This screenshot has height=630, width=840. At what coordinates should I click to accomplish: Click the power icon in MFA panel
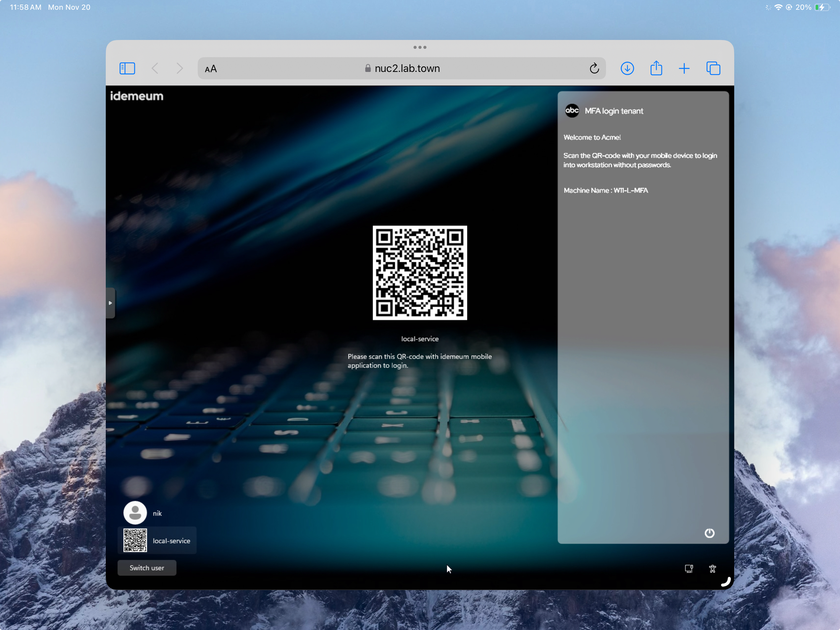point(709,533)
